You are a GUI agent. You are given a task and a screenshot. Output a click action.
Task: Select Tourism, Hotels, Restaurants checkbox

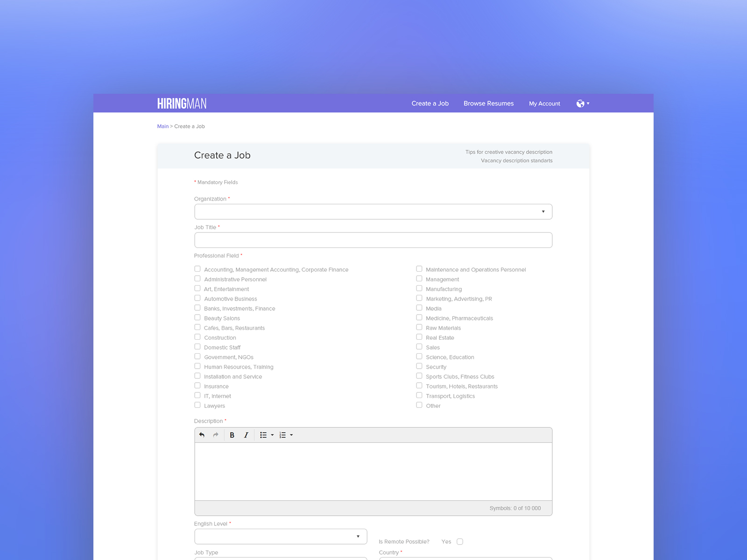pos(419,385)
